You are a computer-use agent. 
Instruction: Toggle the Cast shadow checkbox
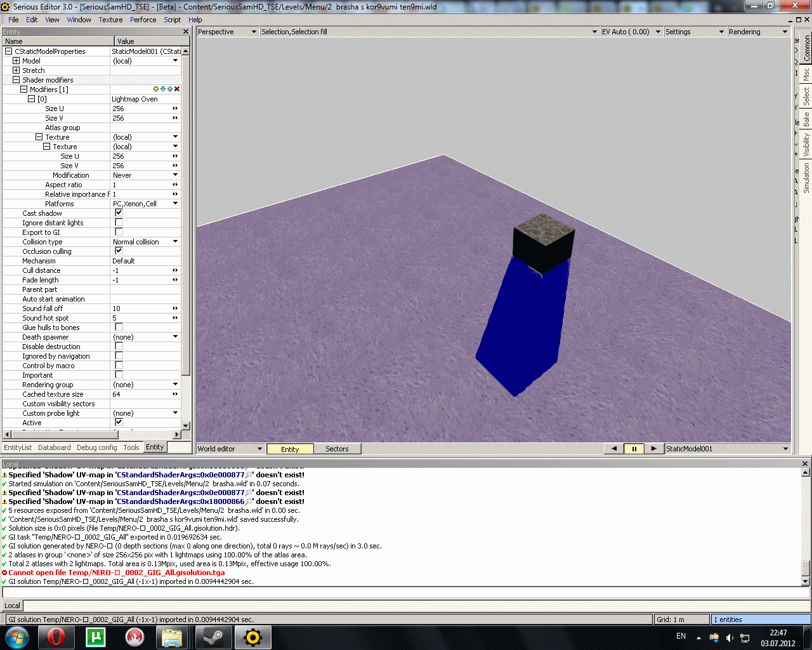tap(119, 213)
